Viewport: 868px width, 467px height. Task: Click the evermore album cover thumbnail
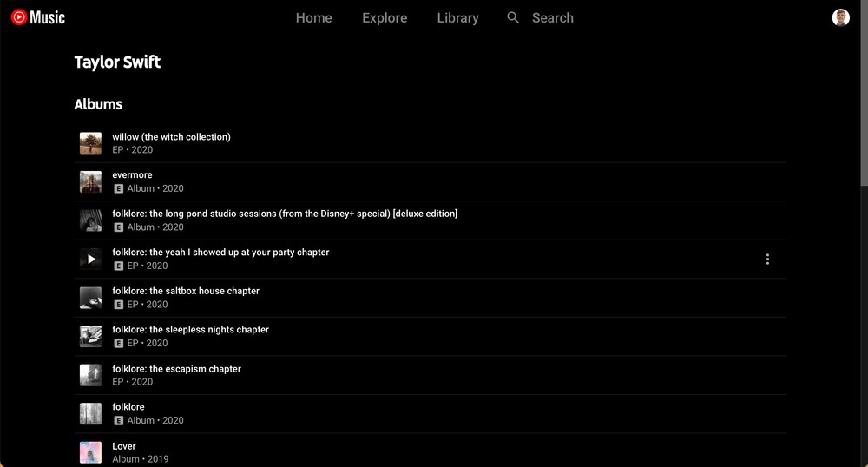point(91,181)
